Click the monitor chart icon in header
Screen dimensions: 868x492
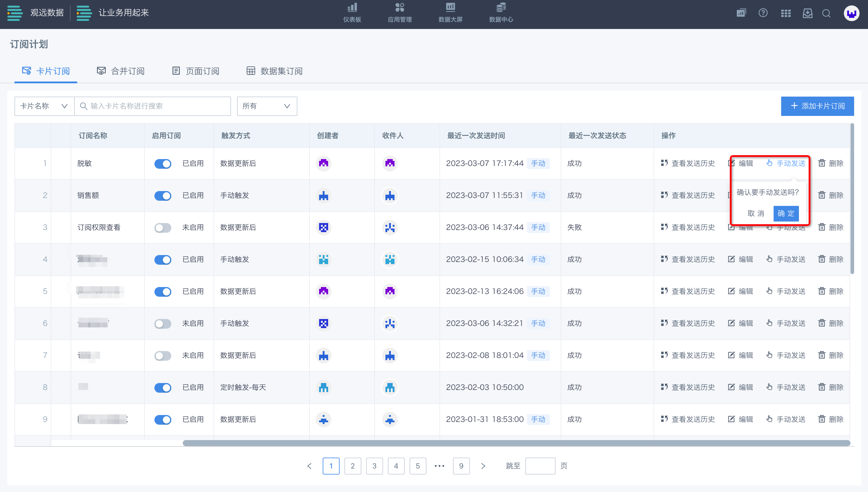(741, 13)
